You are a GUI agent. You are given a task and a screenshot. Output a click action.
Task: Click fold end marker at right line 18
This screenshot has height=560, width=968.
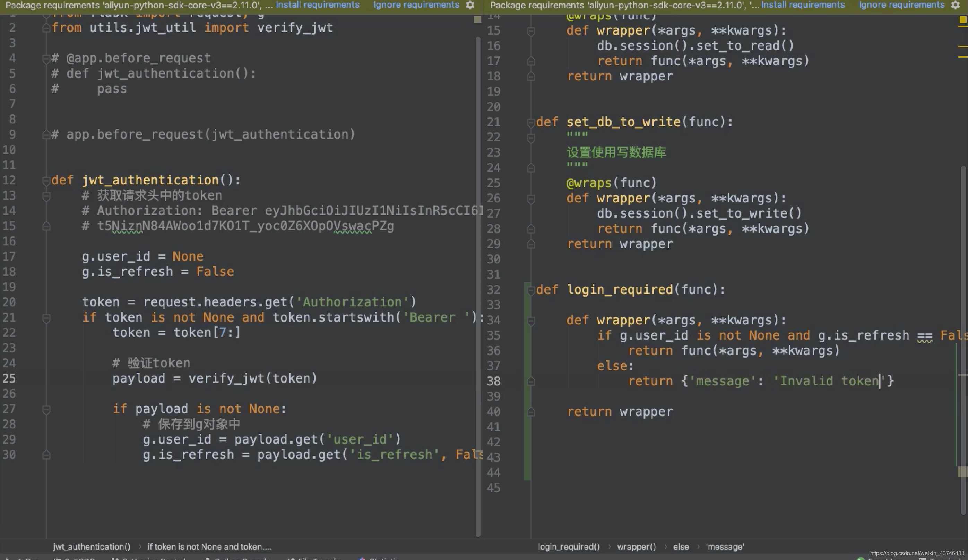531,76
